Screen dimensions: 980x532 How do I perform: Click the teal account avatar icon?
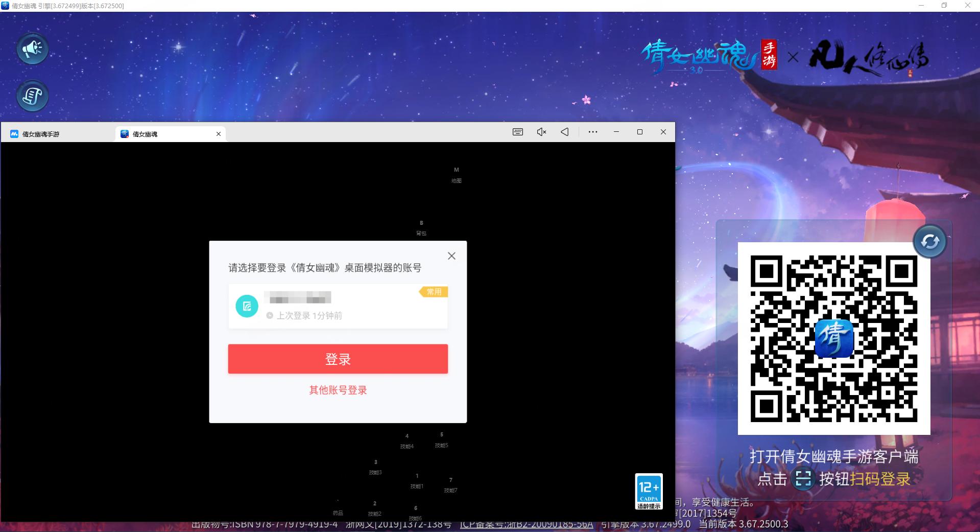[x=247, y=306]
